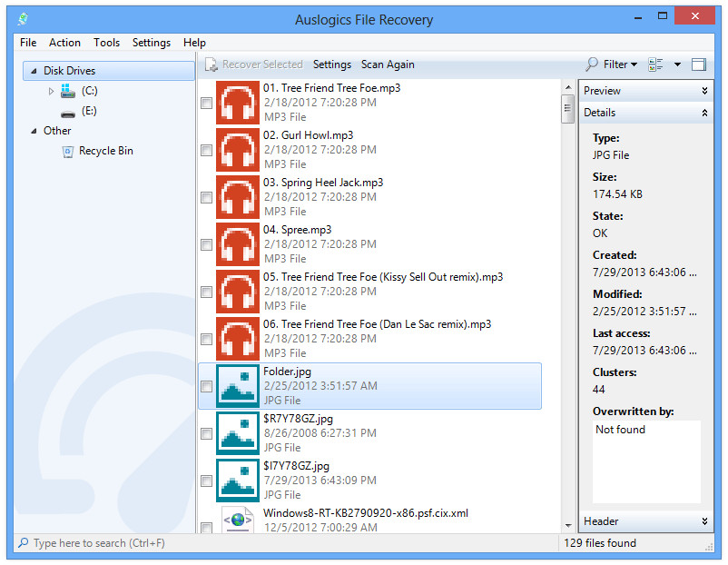Minimize the Auslogics File Recovery window
Image resolution: width=728 pixels, height=565 pixels.
pos(638,17)
